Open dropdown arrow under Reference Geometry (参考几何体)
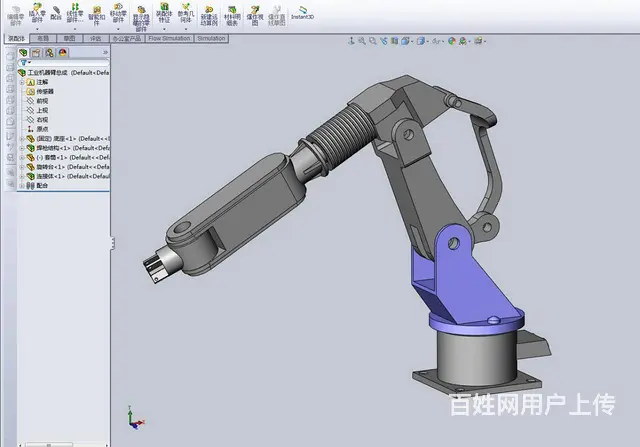 pos(186,29)
